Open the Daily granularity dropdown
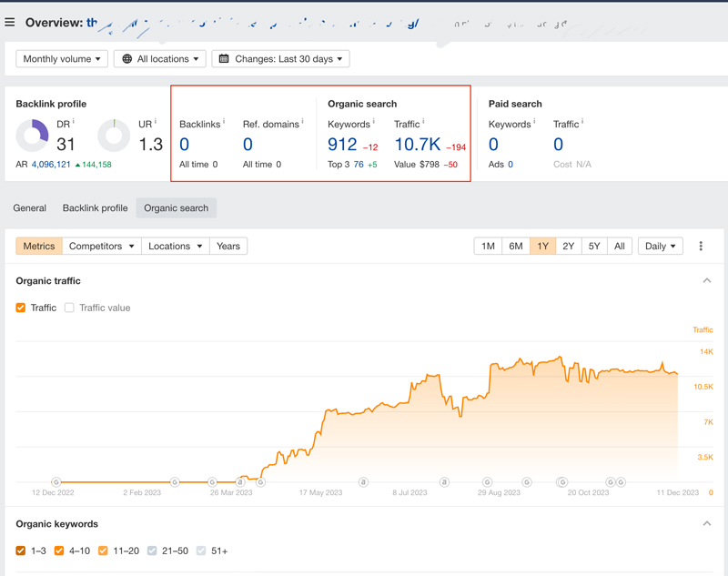 point(661,246)
